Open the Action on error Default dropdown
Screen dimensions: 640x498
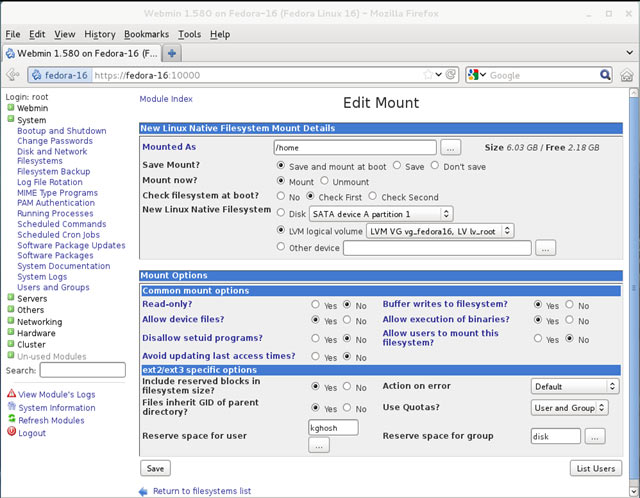click(575, 386)
